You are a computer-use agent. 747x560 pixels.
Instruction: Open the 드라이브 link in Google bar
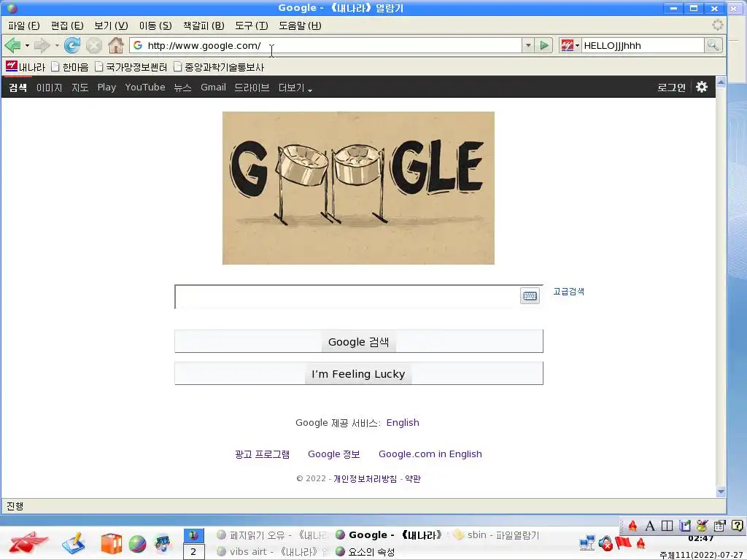coord(252,87)
